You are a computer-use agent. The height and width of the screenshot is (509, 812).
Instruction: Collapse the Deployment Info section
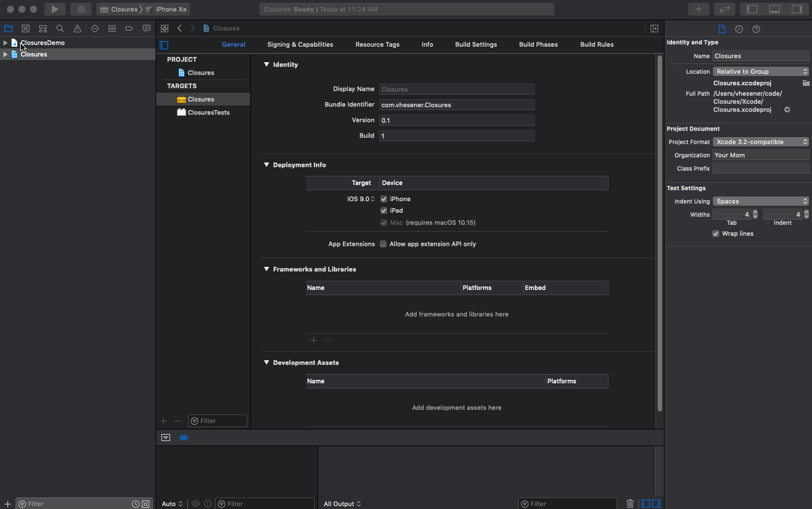point(266,165)
